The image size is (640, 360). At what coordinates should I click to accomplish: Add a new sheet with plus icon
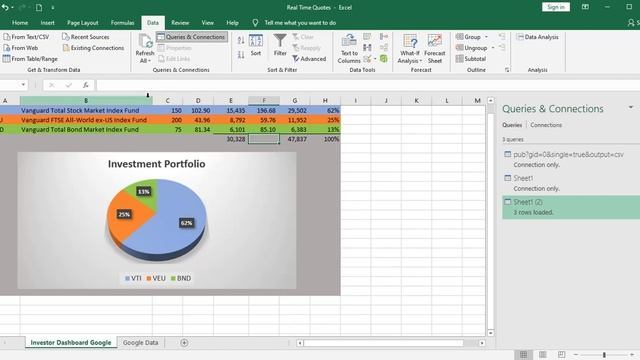(x=184, y=343)
